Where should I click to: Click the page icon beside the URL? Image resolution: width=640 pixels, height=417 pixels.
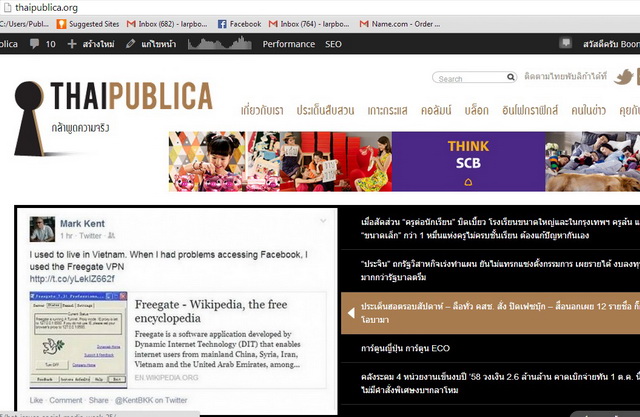7,7
